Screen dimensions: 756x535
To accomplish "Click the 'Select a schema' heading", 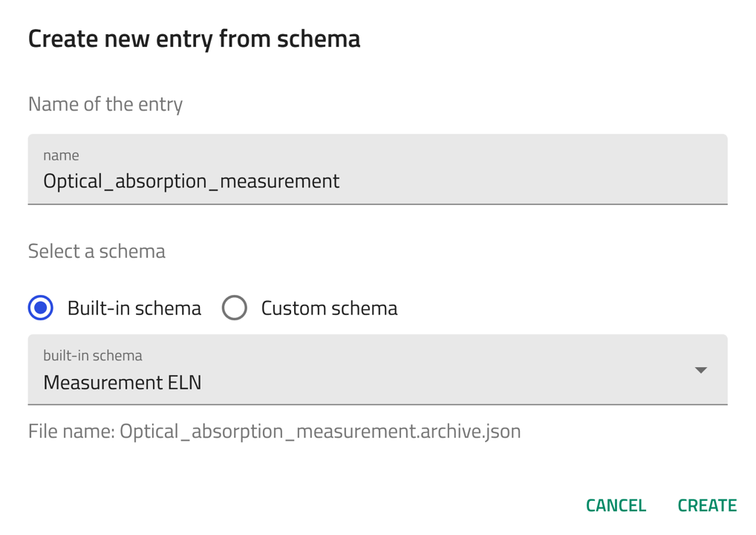I will (97, 251).
